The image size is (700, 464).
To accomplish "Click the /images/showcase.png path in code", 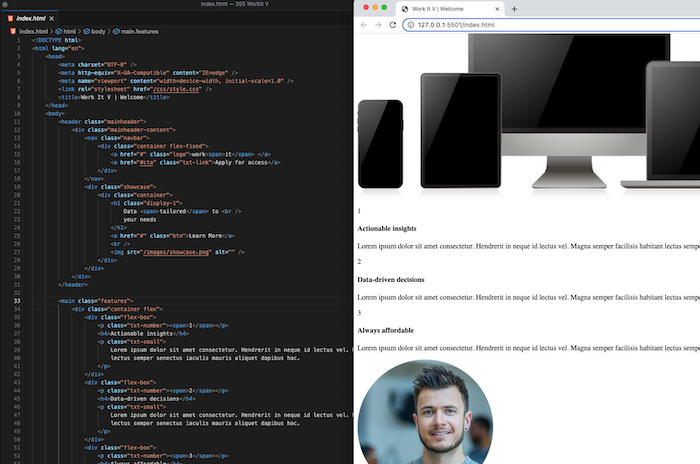I will pyautogui.click(x=176, y=252).
